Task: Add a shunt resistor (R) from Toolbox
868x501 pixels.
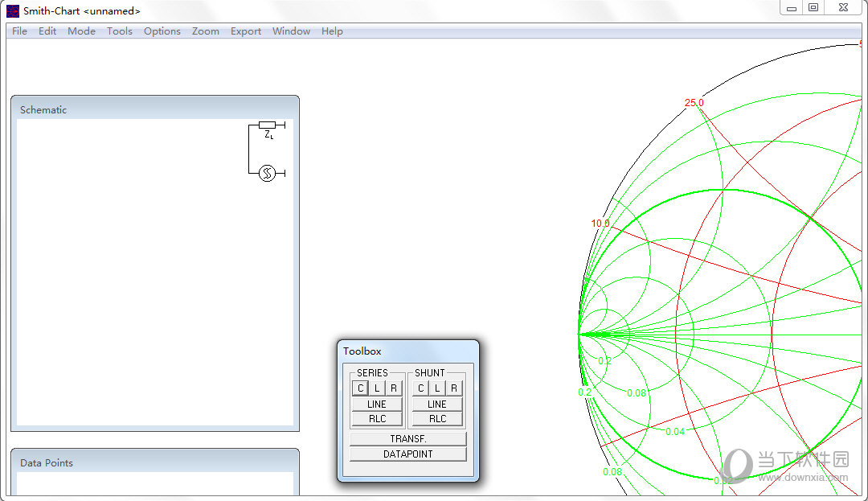Action: coord(454,388)
